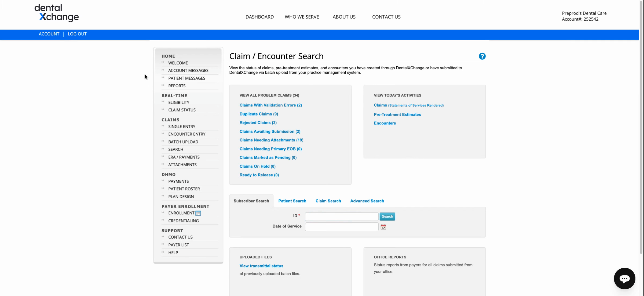Click the page vertical scrollbar
The width and height of the screenshot is (644, 296).
pyautogui.click(x=641, y=128)
